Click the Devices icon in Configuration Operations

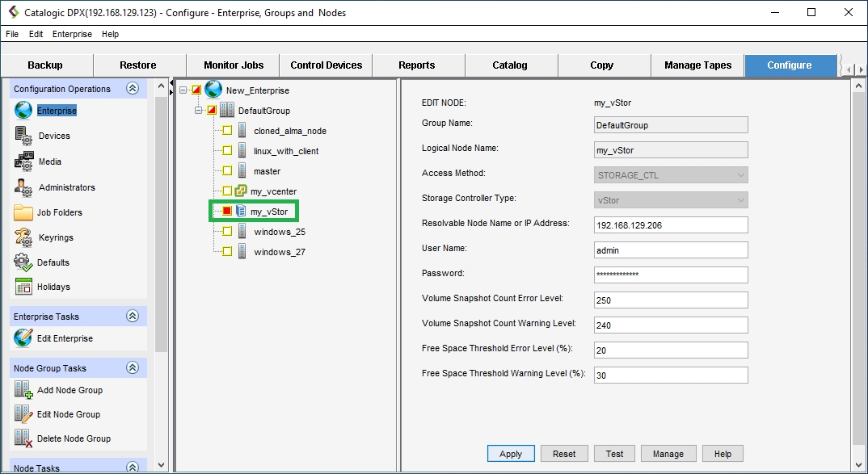click(x=23, y=136)
